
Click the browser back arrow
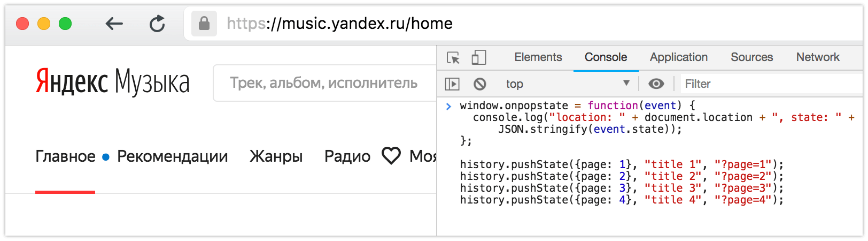114,24
